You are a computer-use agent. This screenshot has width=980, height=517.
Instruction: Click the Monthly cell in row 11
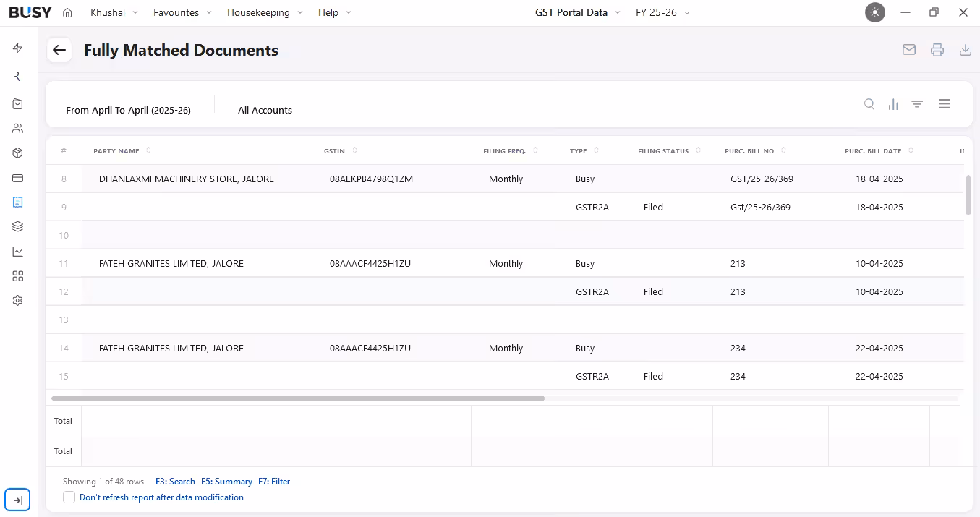coord(506,264)
